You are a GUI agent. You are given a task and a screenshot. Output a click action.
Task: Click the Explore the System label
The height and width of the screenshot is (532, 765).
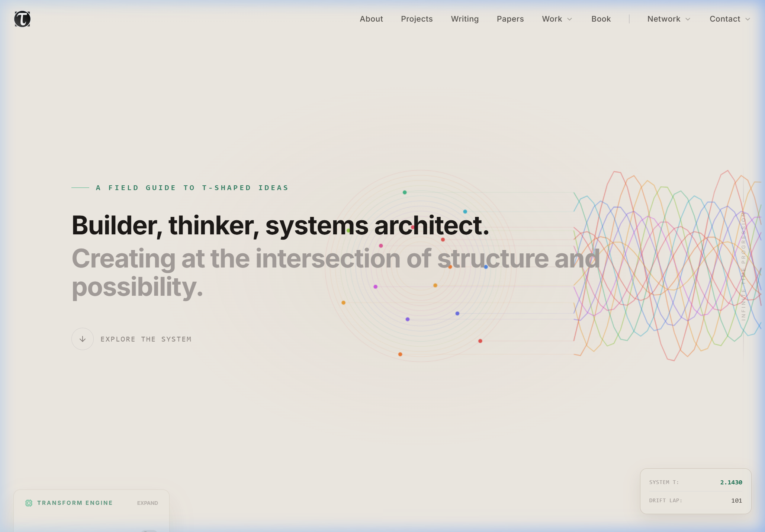[x=146, y=339]
